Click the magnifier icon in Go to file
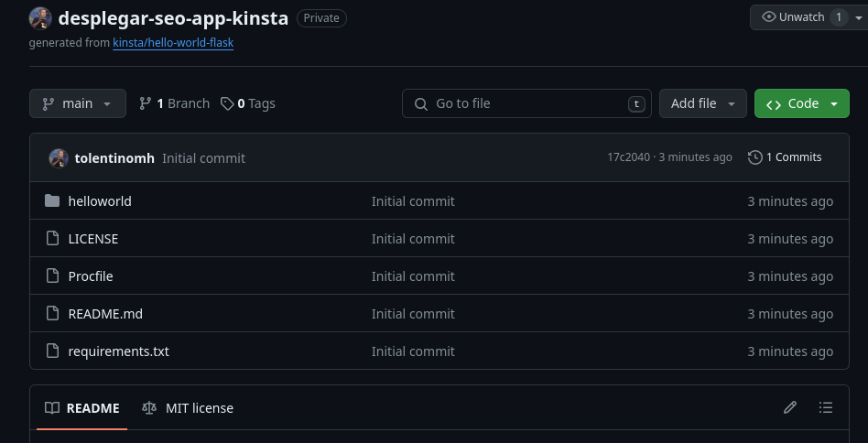 point(420,104)
